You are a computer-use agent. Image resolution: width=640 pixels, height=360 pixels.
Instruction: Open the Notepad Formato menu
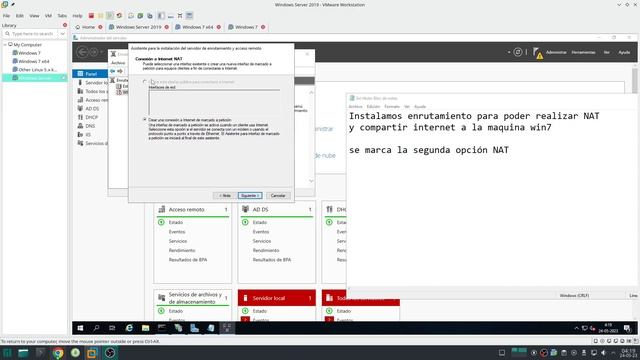(x=392, y=107)
